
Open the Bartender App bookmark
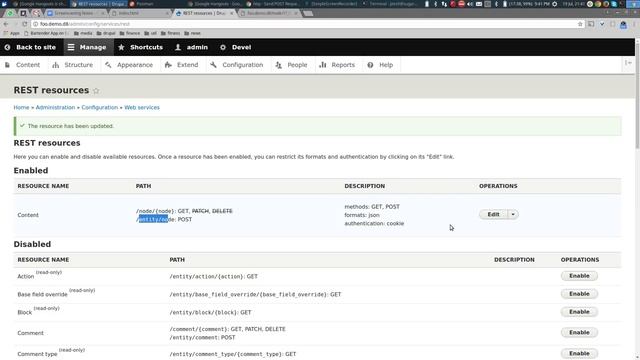pos(47,33)
